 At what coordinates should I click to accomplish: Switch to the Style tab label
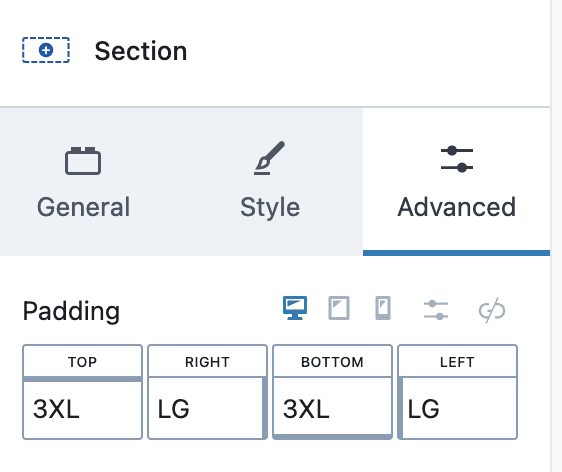pos(270,208)
